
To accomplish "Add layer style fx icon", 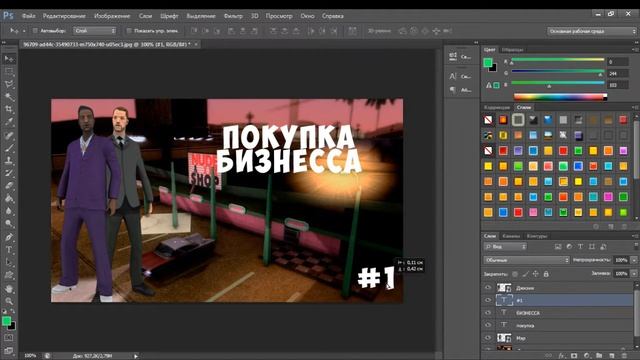I will pyautogui.click(x=562, y=356).
